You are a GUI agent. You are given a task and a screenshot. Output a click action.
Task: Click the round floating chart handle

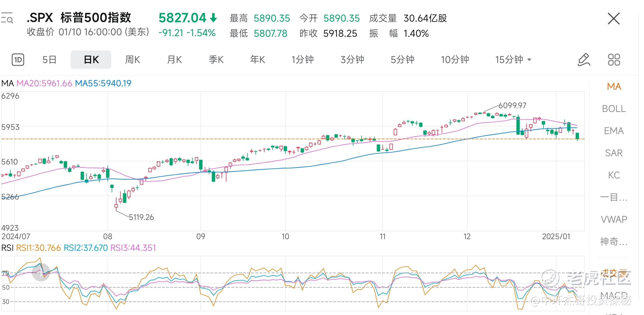(41, 272)
